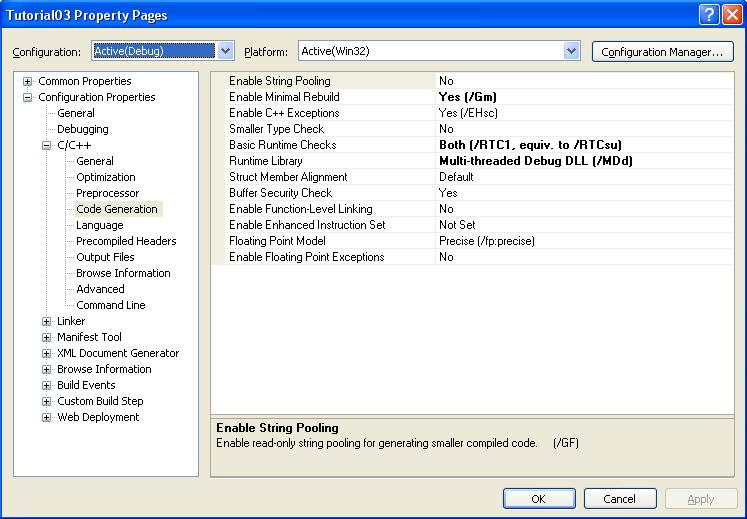Open the Platform dropdown arrow
Viewport: 747px width, 519px height.
(571, 51)
